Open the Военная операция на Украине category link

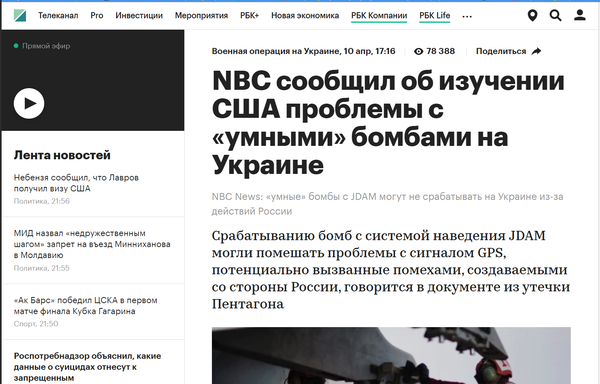(276, 51)
